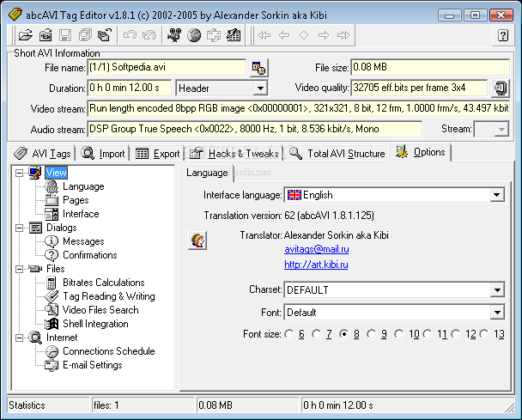Go to previous file left arrow
The width and height of the screenshot is (522, 420).
(x=284, y=35)
